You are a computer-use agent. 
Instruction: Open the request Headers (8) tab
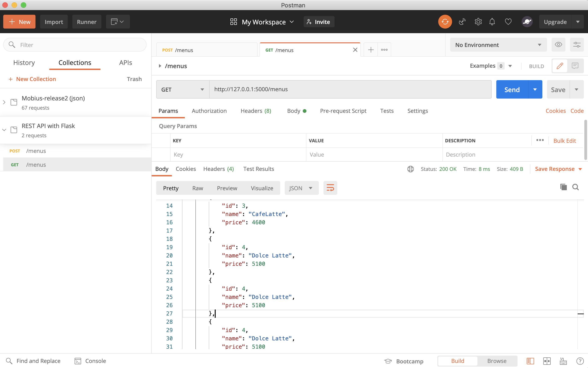tap(256, 111)
